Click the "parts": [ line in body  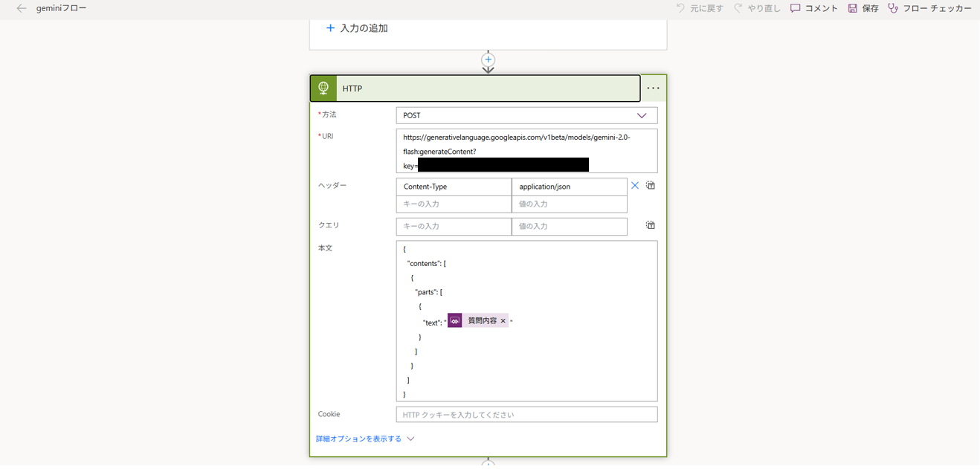428,292
